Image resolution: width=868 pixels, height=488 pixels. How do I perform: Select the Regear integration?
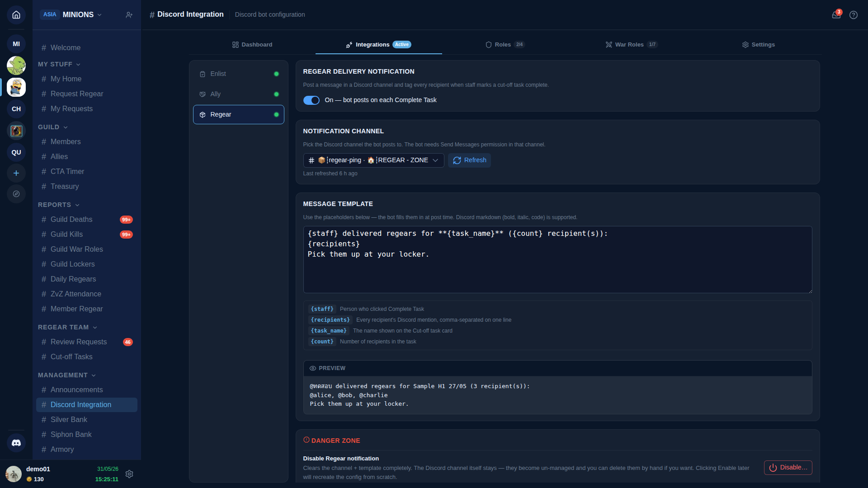pos(239,115)
